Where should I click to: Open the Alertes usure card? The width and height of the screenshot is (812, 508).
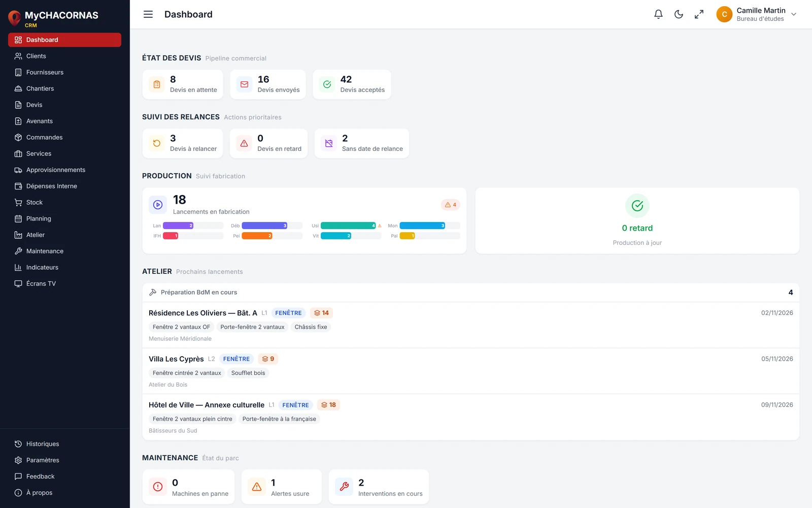click(x=282, y=487)
